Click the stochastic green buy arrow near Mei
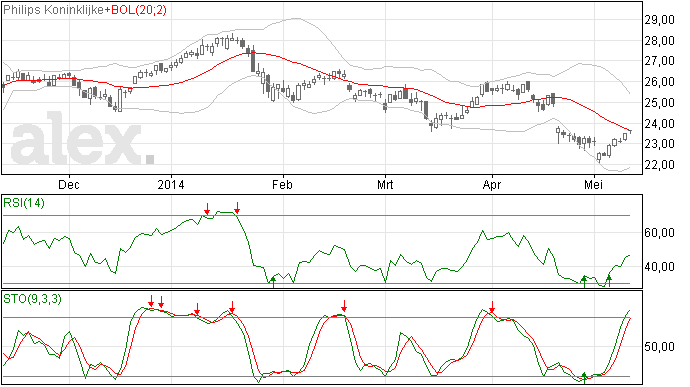The image size is (690, 387). point(584,378)
